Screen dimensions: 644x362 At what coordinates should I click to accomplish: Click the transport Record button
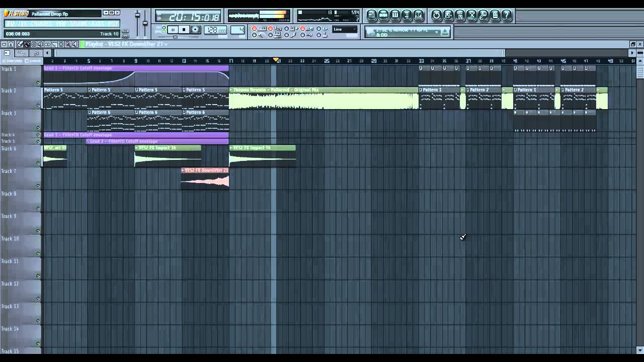[195, 30]
